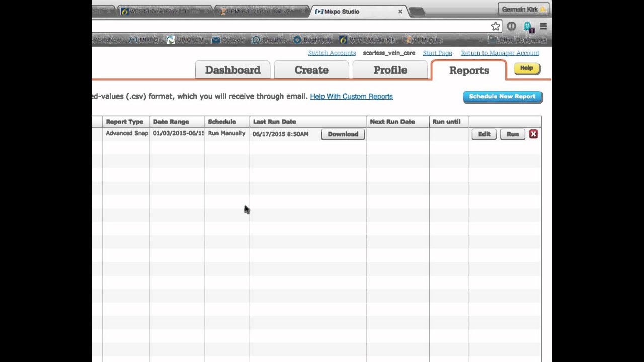Open the Shoutlet bookmark

(269, 40)
